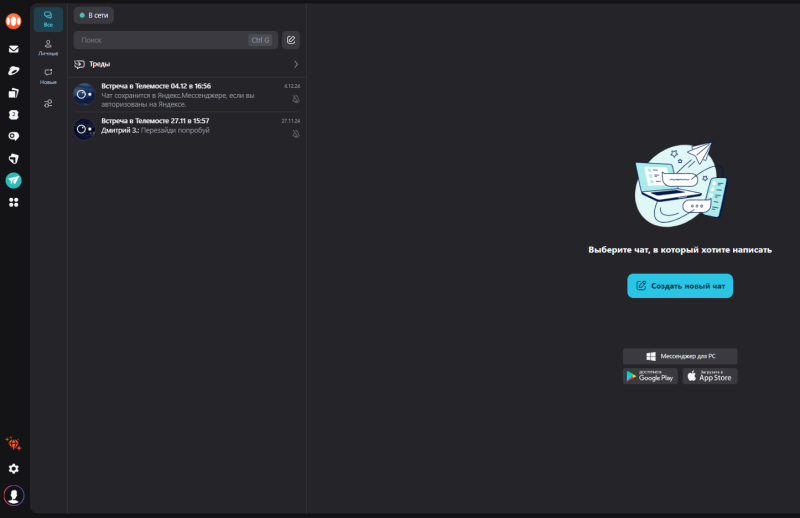The width and height of the screenshot is (800, 518).
Task: Click the compose new chat pencil icon
Action: [291, 40]
